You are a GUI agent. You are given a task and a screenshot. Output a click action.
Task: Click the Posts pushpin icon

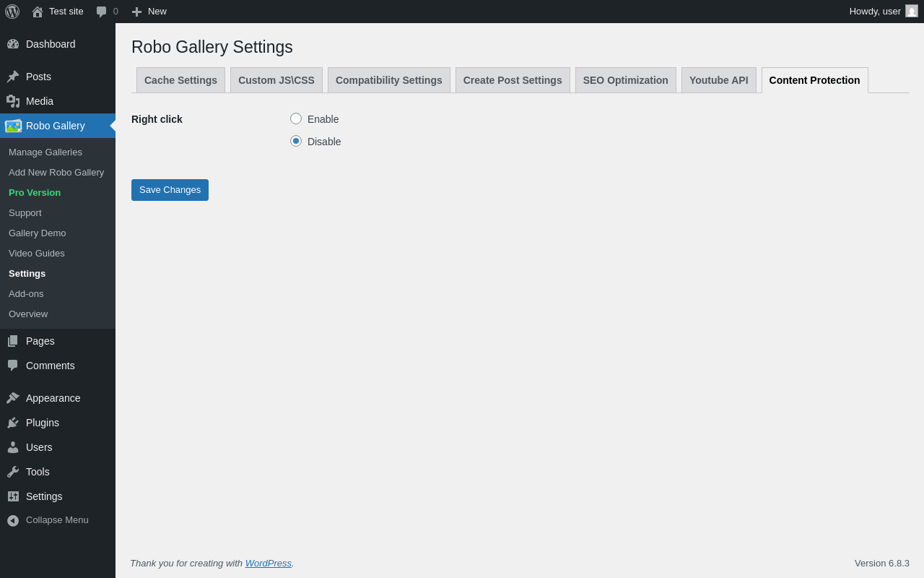tap(13, 77)
